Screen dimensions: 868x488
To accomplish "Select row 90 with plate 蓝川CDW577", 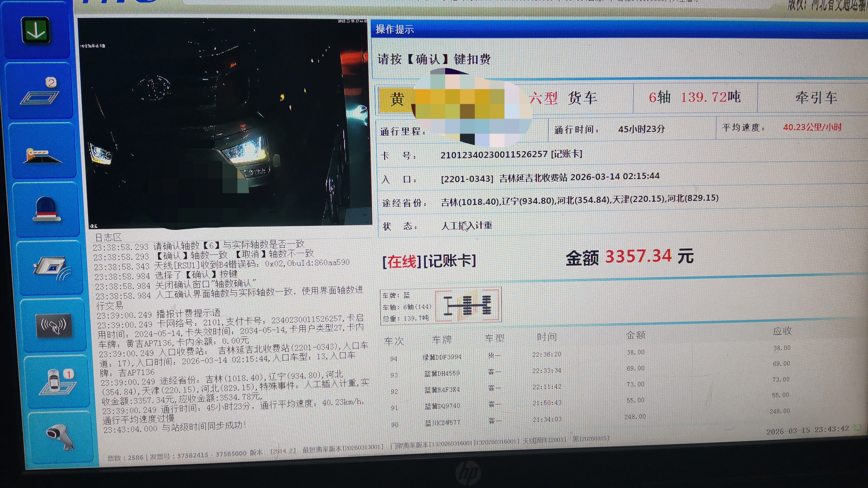I will click(x=442, y=423).
